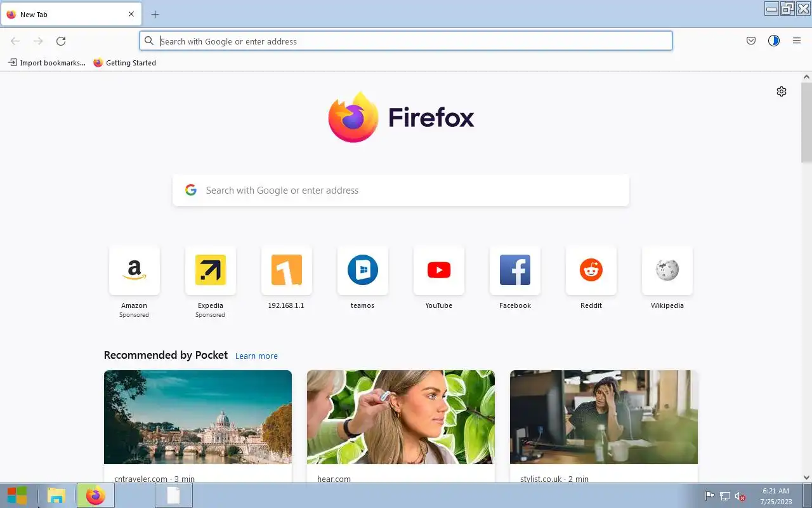The width and height of the screenshot is (812, 508).
Task: Open a new tab with plus button
Action: (x=155, y=15)
